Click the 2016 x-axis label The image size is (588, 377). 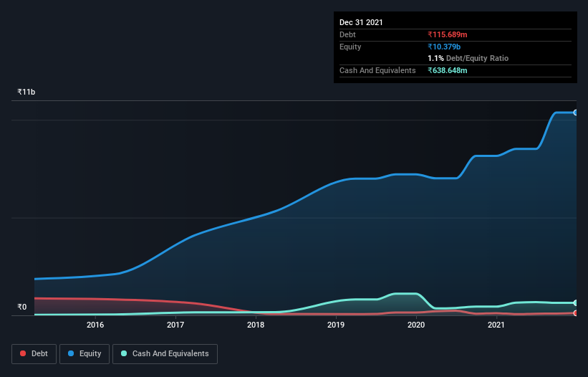click(x=95, y=325)
